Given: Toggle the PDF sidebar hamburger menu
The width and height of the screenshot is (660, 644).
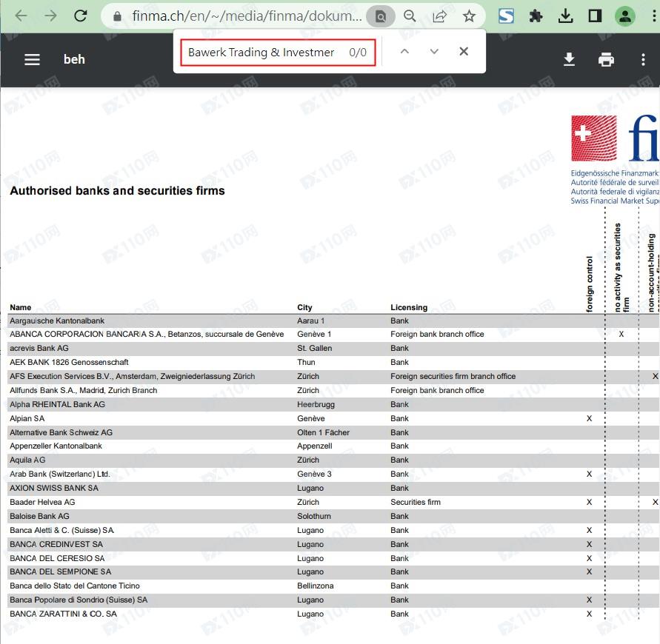Looking at the screenshot, I should click(x=32, y=59).
